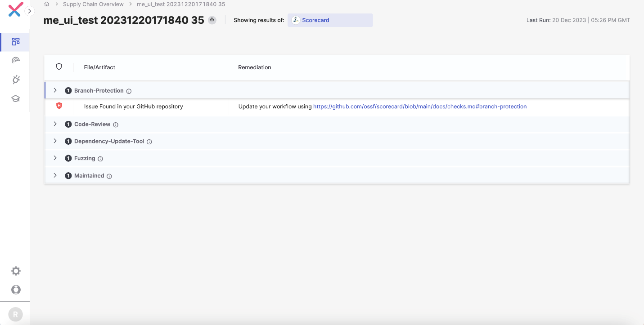644x325 pixels.
Task: Expand the Maintained row chevron
Action: [55, 175]
